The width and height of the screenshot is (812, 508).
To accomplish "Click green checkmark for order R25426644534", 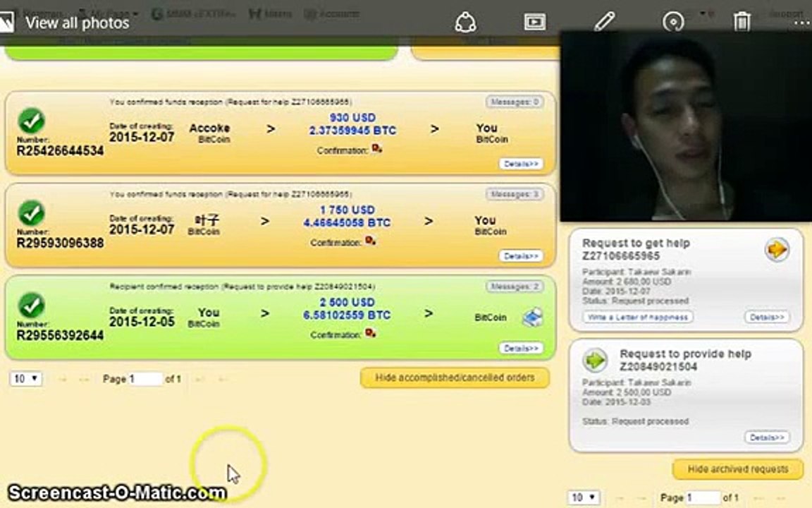I will tap(32, 121).
